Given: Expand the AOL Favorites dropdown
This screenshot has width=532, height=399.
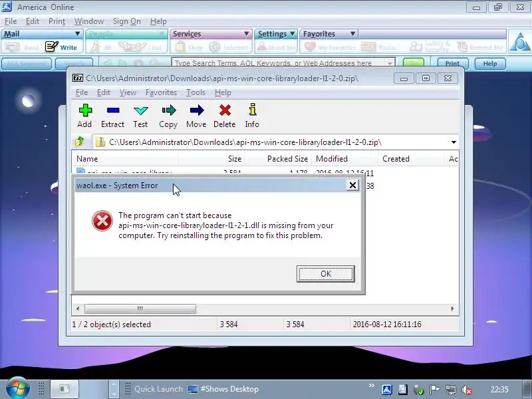Looking at the screenshot, I should pyautogui.click(x=353, y=34).
